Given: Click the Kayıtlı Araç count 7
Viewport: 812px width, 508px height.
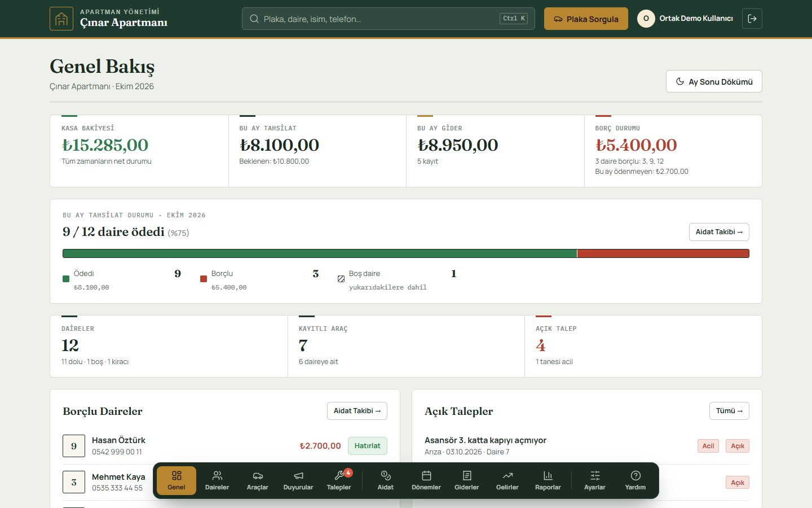Looking at the screenshot, I should click(303, 345).
